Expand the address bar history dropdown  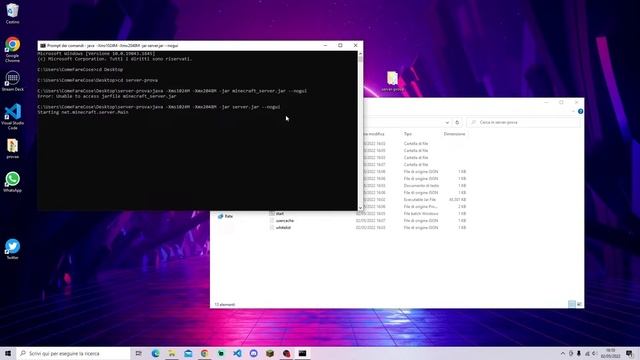pos(447,122)
